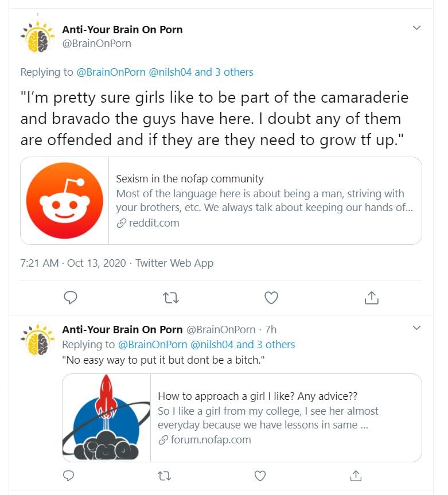The width and height of the screenshot is (448, 495).
Task: Like the first tweet
Action: pyautogui.click(x=271, y=297)
